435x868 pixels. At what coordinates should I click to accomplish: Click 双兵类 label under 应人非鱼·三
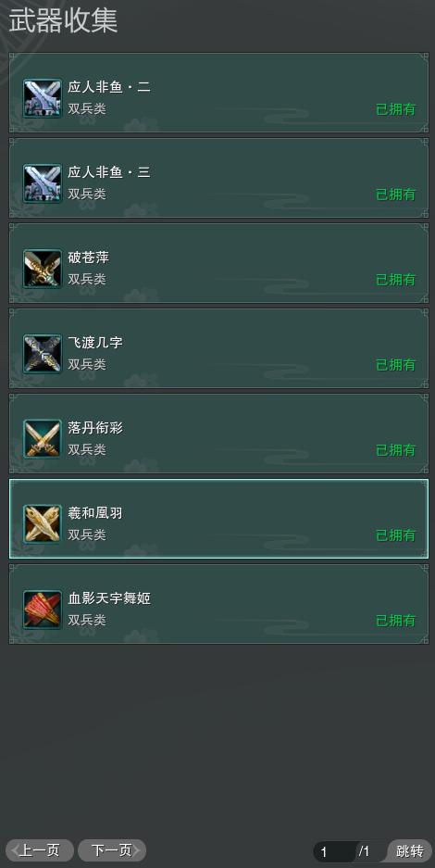87,195
